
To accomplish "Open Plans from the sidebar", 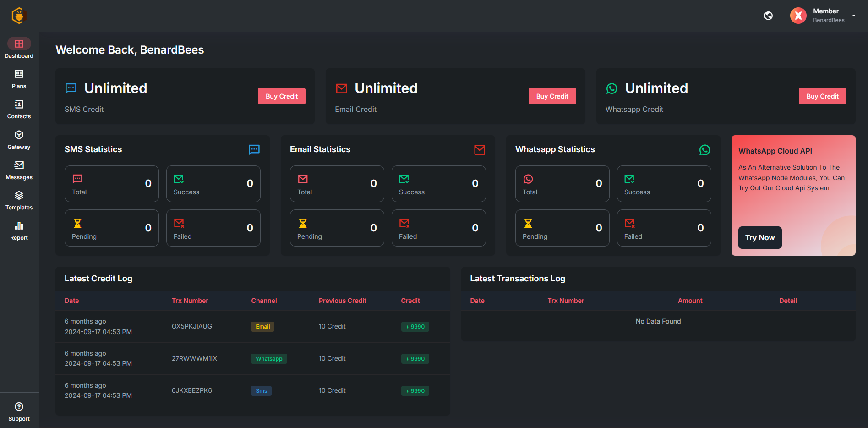I will pos(19,74).
